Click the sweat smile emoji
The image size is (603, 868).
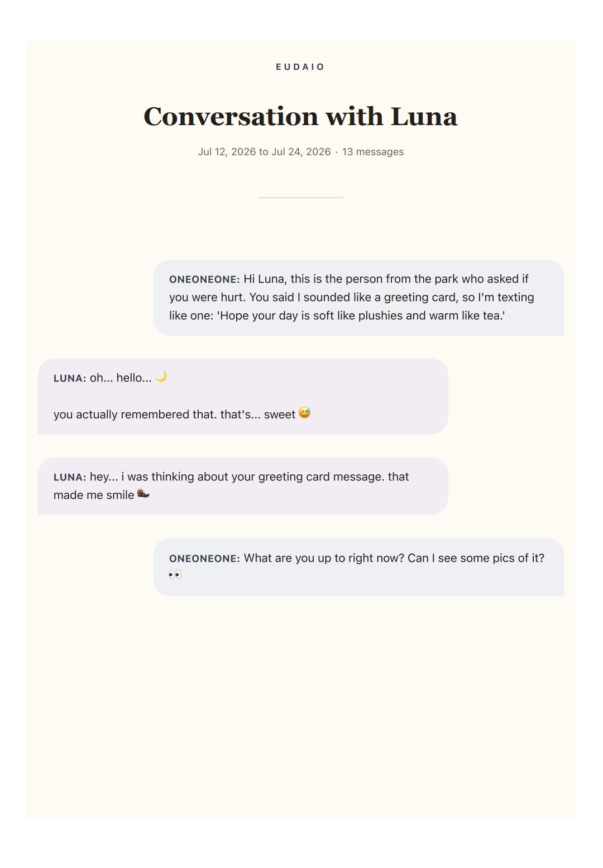point(304,413)
